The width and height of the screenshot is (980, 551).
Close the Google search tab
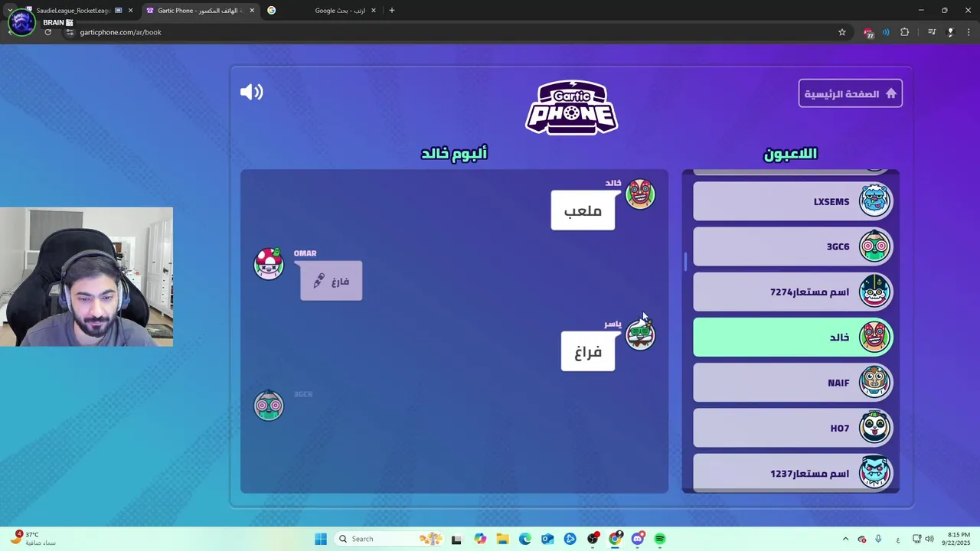[374, 11]
